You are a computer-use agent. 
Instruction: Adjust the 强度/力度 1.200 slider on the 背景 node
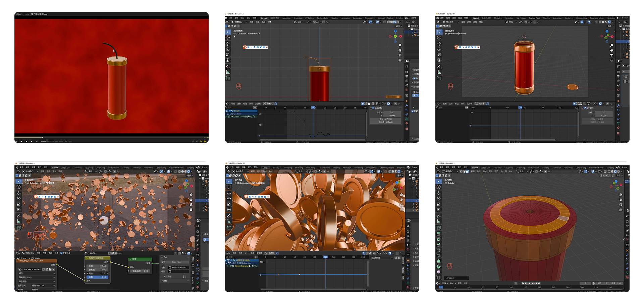click(x=140, y=271)
